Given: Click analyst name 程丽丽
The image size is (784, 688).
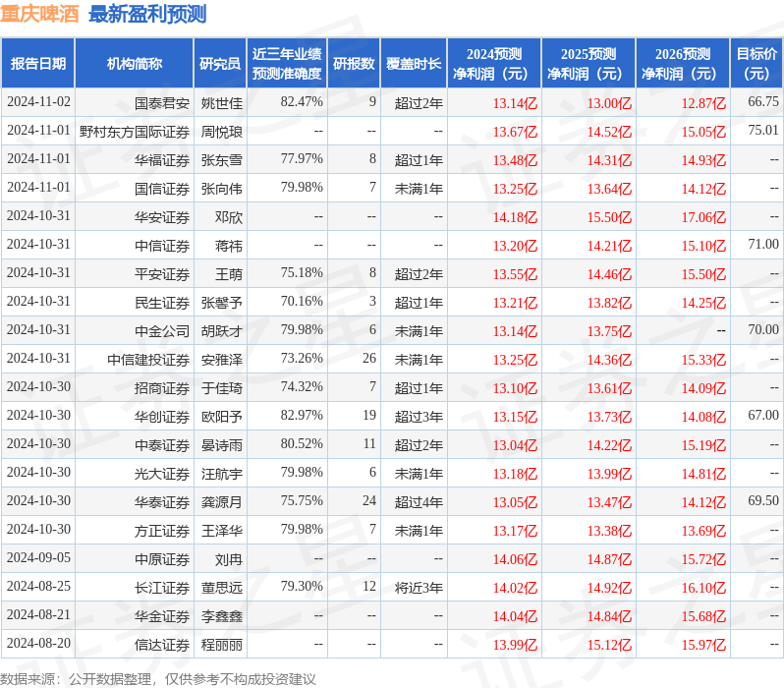Looking at the screenshot, I should (221, 645).
